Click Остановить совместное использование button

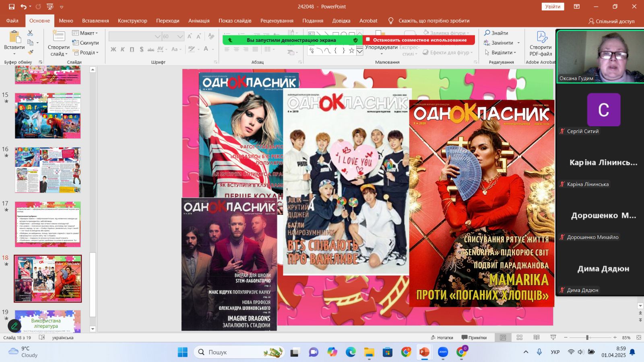coord(419,40)
